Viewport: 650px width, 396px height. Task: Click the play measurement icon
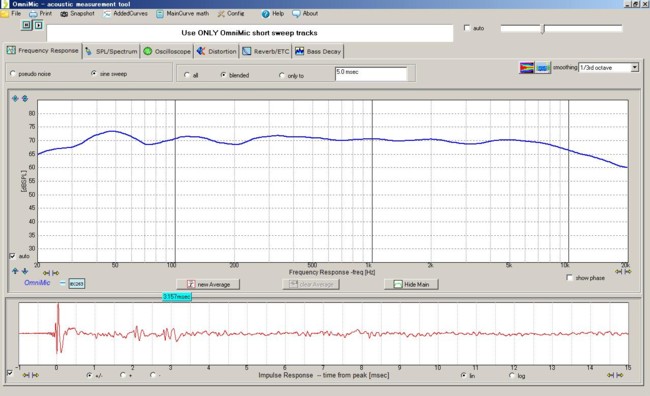click(38, 25)
